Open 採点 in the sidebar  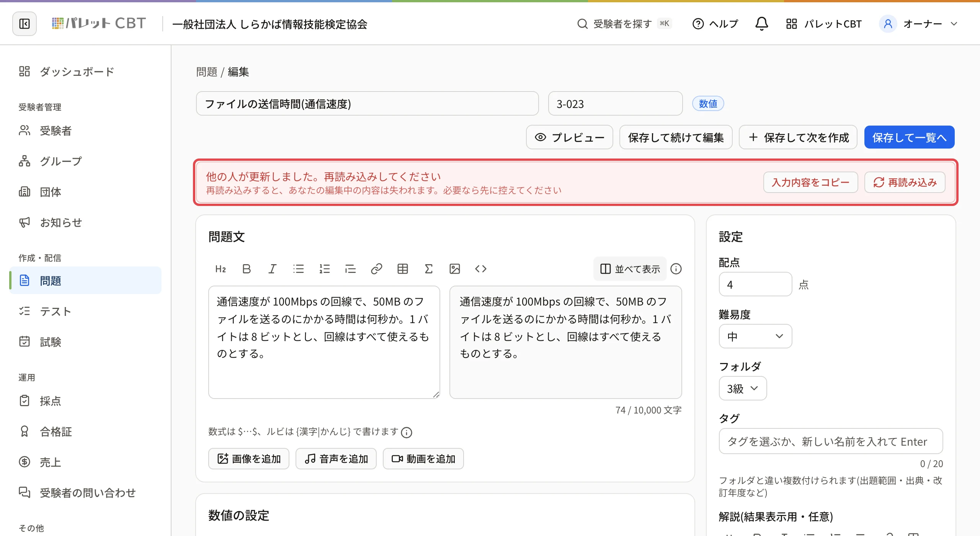coord(85,401)
